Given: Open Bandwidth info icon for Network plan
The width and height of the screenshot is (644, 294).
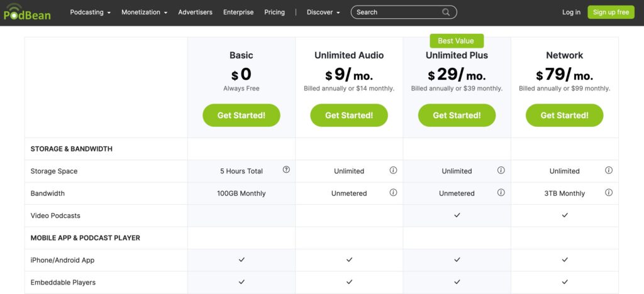Looking at the screenshot, I should [609, 192].
